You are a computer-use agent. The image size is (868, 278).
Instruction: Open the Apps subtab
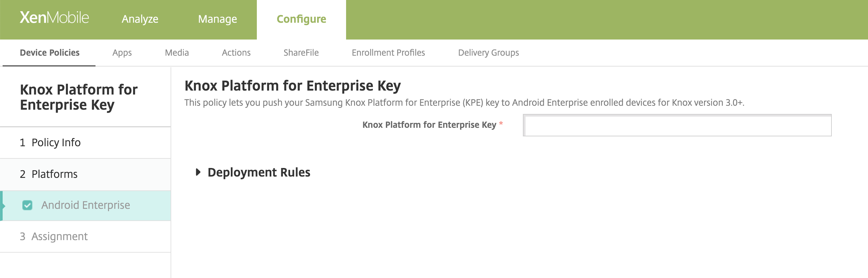(x=122, y=53)
